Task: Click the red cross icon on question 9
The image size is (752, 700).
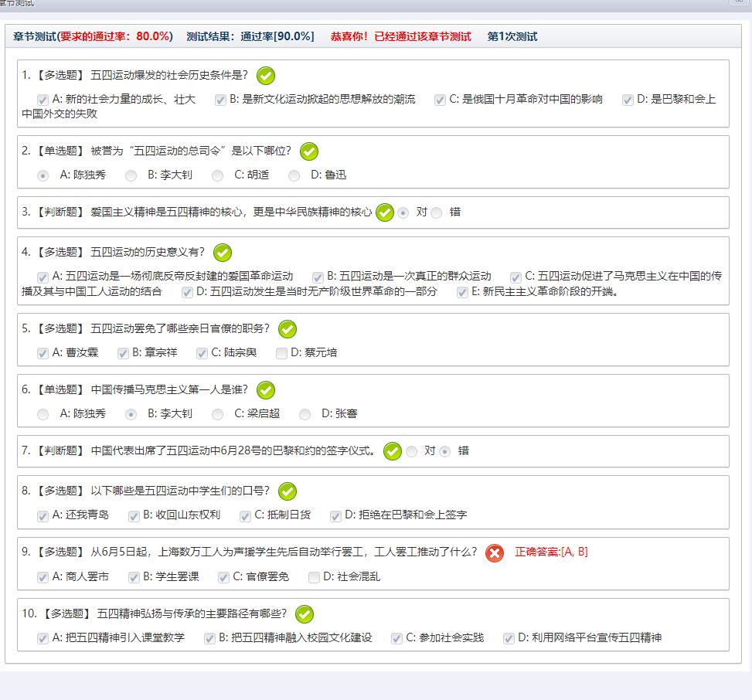Action: [x=495, y=553]
